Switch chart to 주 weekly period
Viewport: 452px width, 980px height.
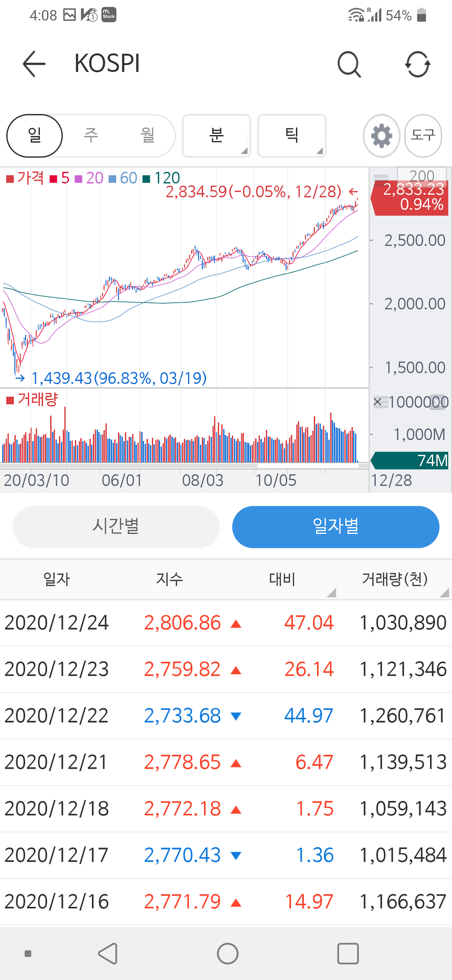(x=91, y=136)
